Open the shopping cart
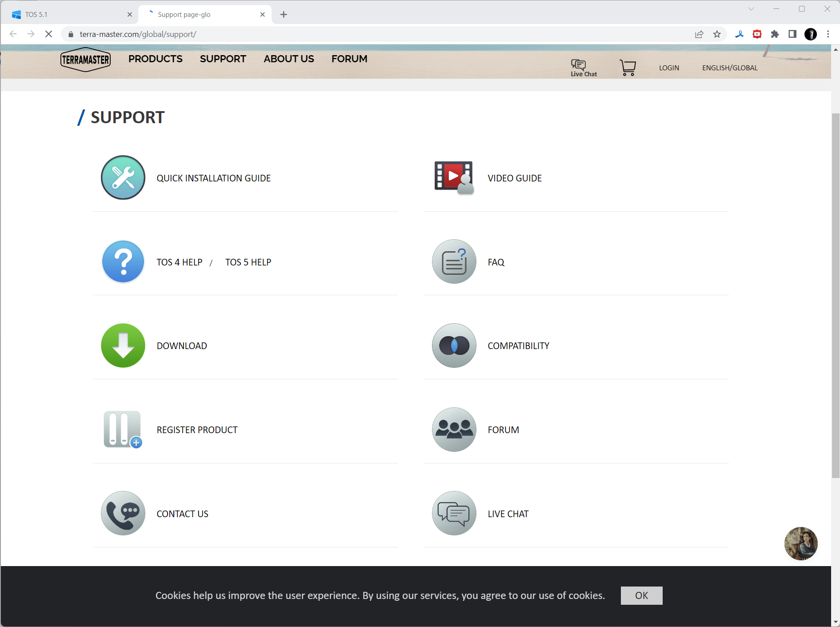 pyautogui.click(x=628, y=68)
